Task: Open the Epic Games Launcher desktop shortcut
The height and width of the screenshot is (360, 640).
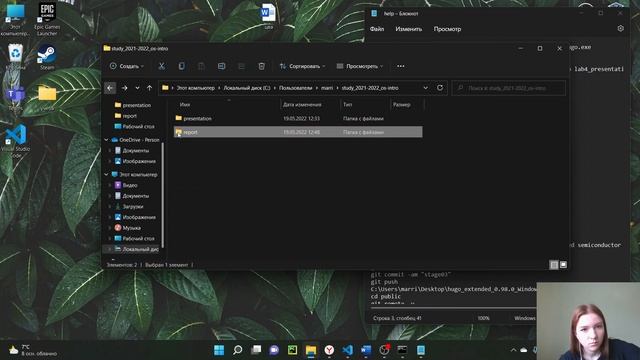Action: click(47, 19)
